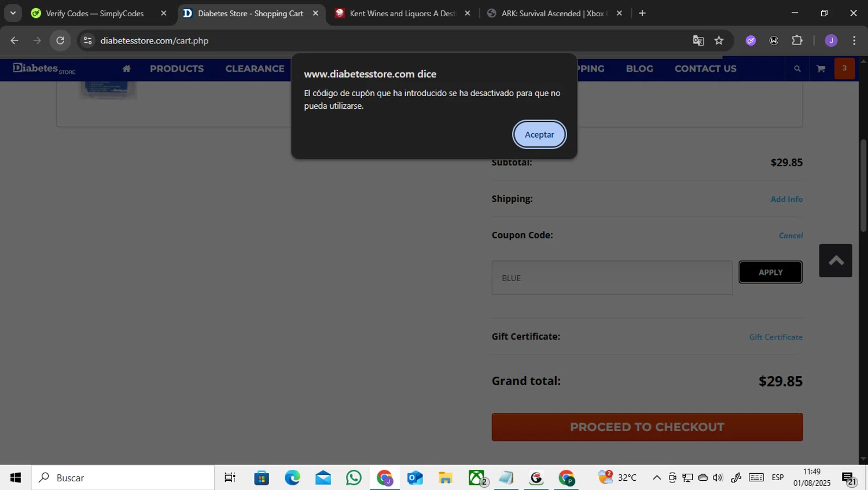Open the Add Info shipping link
The image size is (868, 490).
click(x=786, y=199)
